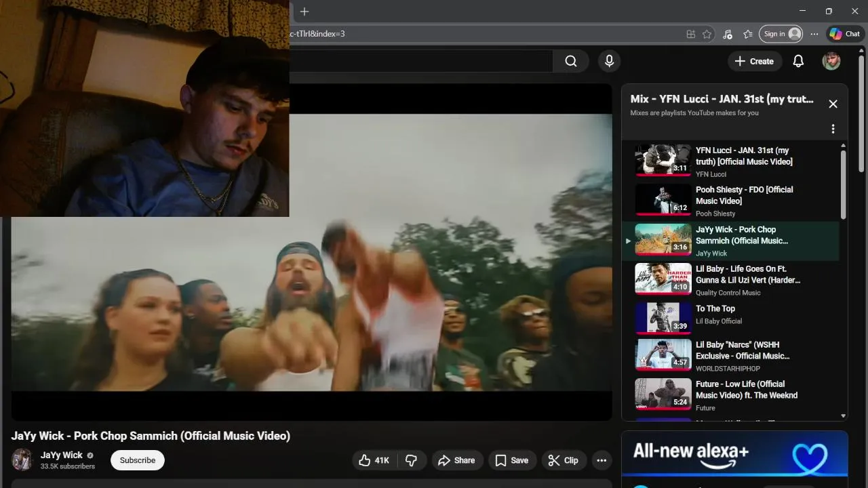
Task: Open the browser app available icon in address bar
Action: pyautogui.click(x=690, y=34)
